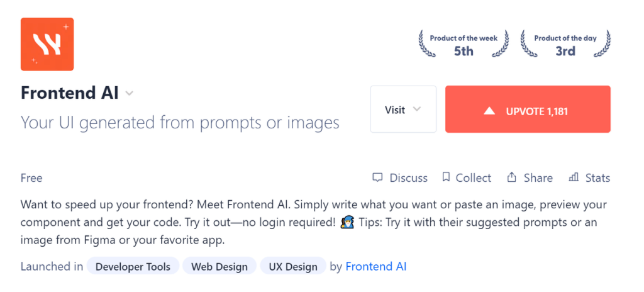Click the wizard emoji in the description
The image size is (644, 292).
click(347, 223)
